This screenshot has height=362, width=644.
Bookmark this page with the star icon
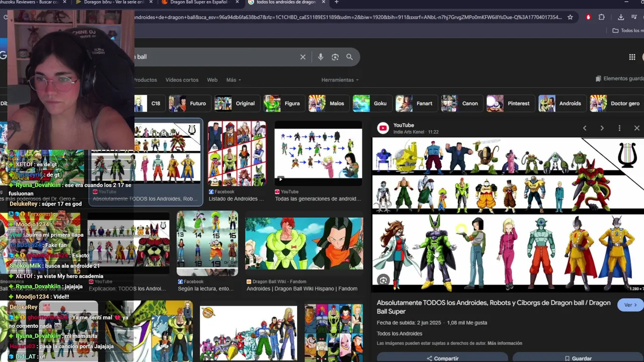point(570,17)
